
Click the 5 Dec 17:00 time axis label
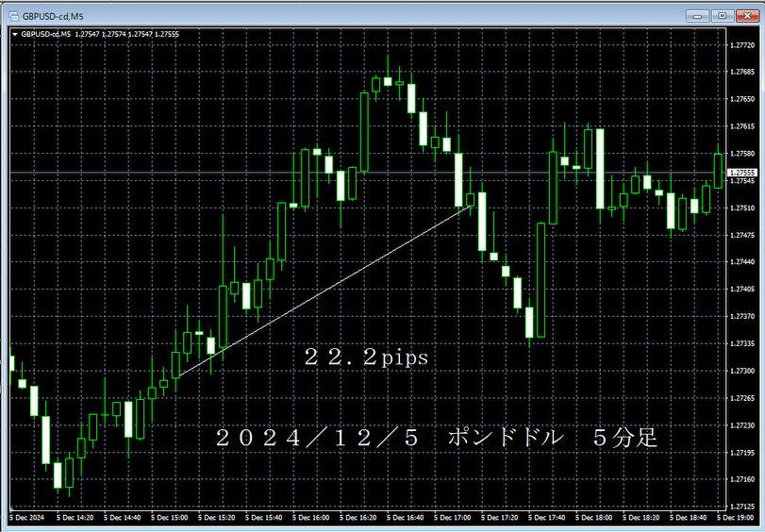pos(453,518)
